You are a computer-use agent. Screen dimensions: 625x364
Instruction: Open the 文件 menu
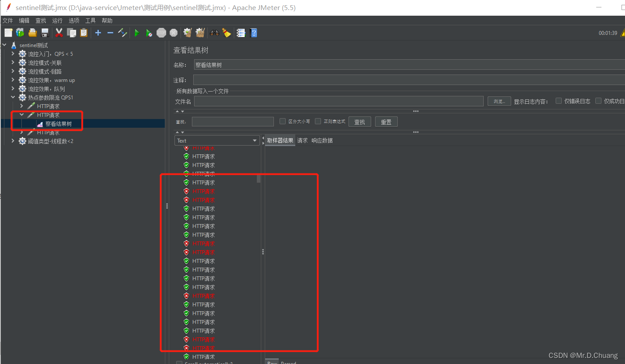coord(8,20)
